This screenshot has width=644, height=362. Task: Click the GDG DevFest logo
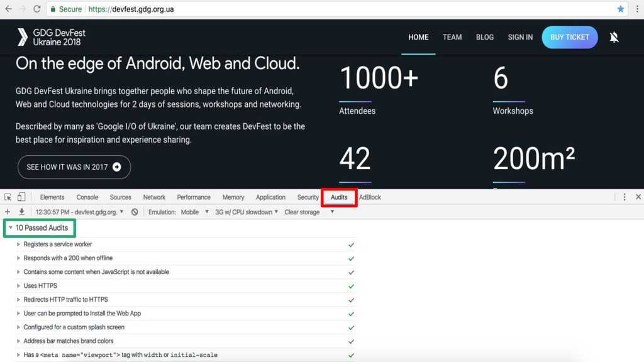click(x=52, y=37)
